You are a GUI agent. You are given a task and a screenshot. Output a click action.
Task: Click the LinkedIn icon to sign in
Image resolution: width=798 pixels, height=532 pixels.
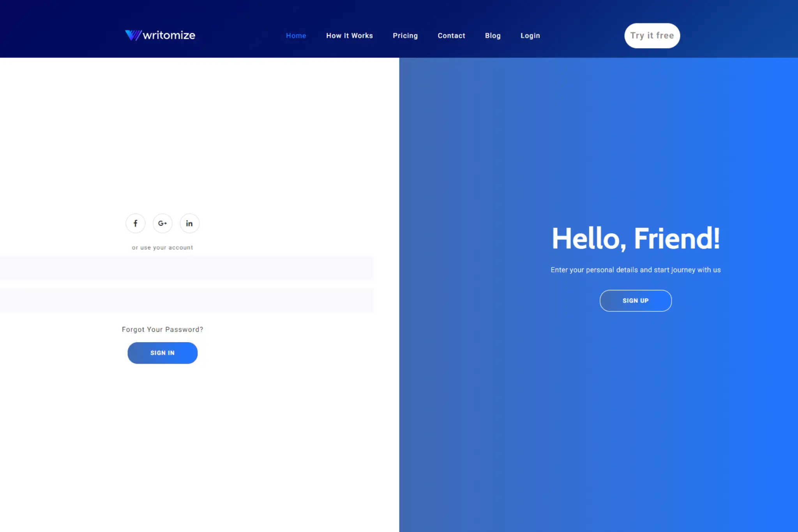tap(189, 223)
